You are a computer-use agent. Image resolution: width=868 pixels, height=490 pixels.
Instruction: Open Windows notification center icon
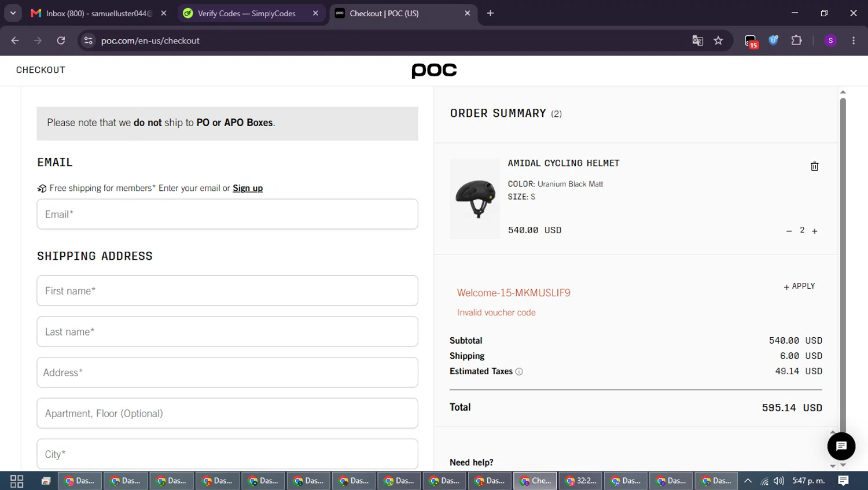coord(844,481)
